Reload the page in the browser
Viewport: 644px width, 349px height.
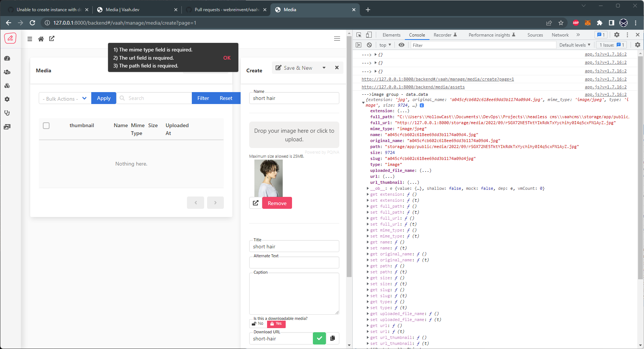pyautogui.click(x=32, y=23)
